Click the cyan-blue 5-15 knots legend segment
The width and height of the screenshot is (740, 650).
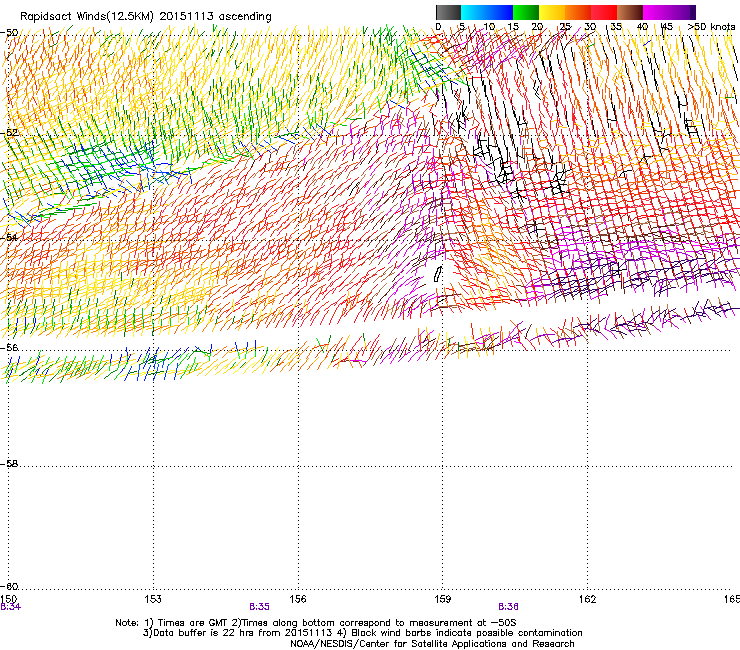[487, 12]
